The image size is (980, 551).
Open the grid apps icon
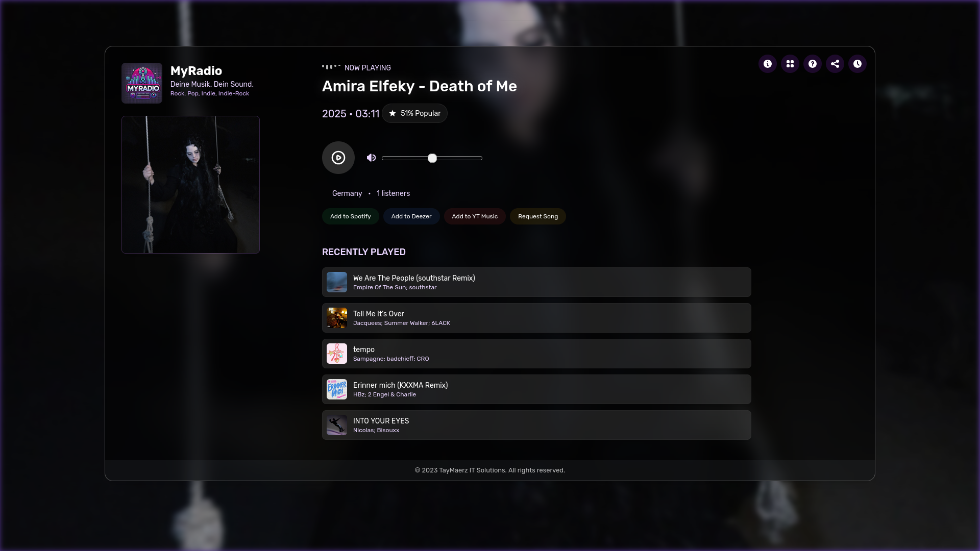790,64
